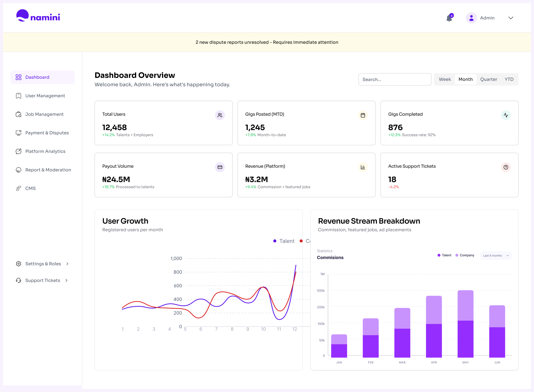Expand the Settings & Roles submenu
Viewport: 534px width, 392px height.
coord(67,264)
